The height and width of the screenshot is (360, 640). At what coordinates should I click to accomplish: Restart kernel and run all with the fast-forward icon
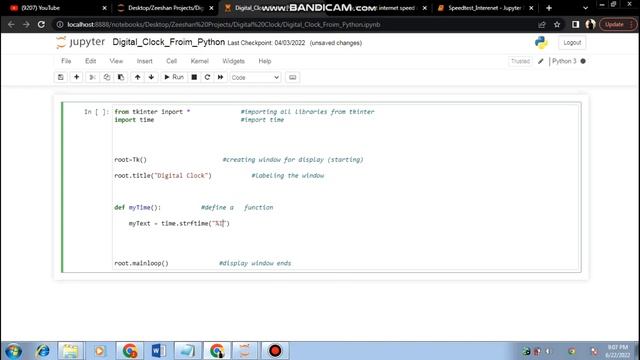pyautogui.click(x=220, y=77)
